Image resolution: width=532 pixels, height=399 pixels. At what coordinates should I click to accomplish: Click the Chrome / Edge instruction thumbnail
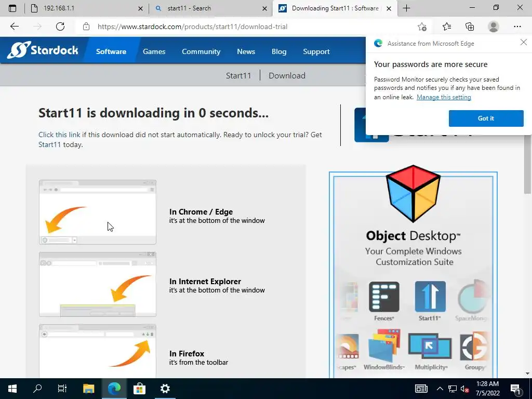point(98,212)
